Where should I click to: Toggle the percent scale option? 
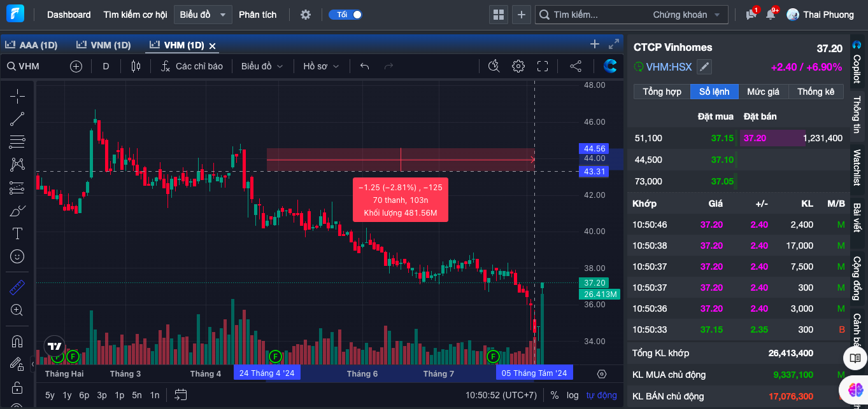554,395
